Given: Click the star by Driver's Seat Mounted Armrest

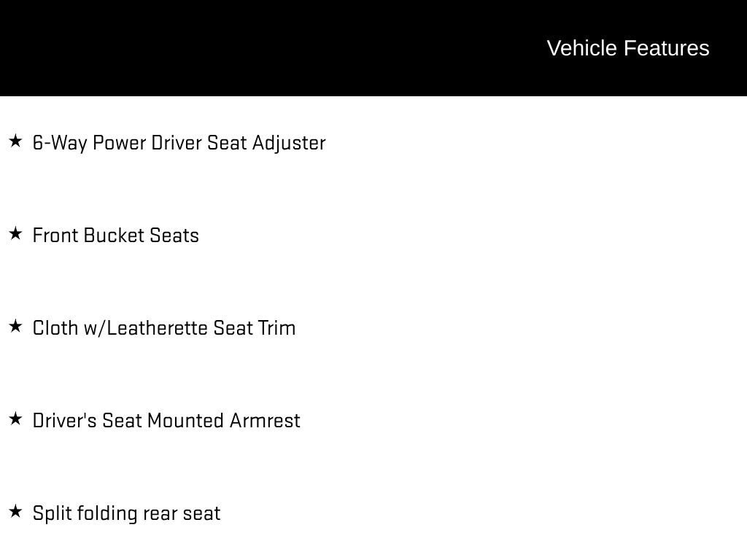Looking at the screenshot, I should click(x=15, y=419).
